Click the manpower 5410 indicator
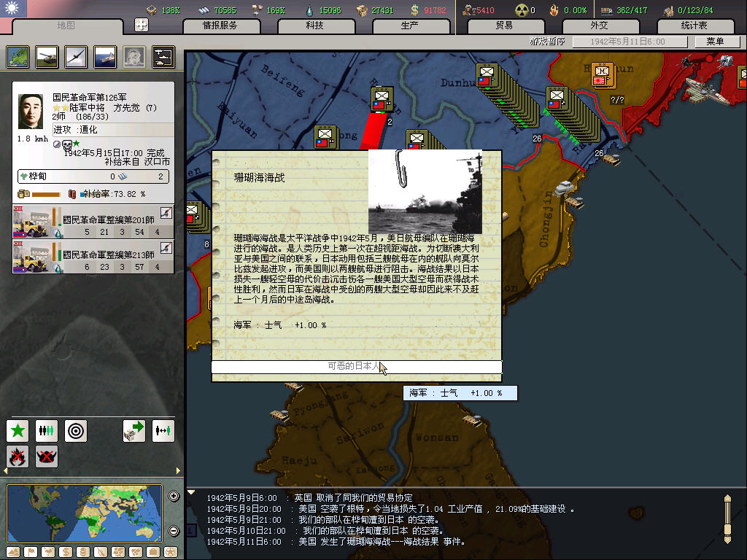747x560 pixels. tap(479, 10)
